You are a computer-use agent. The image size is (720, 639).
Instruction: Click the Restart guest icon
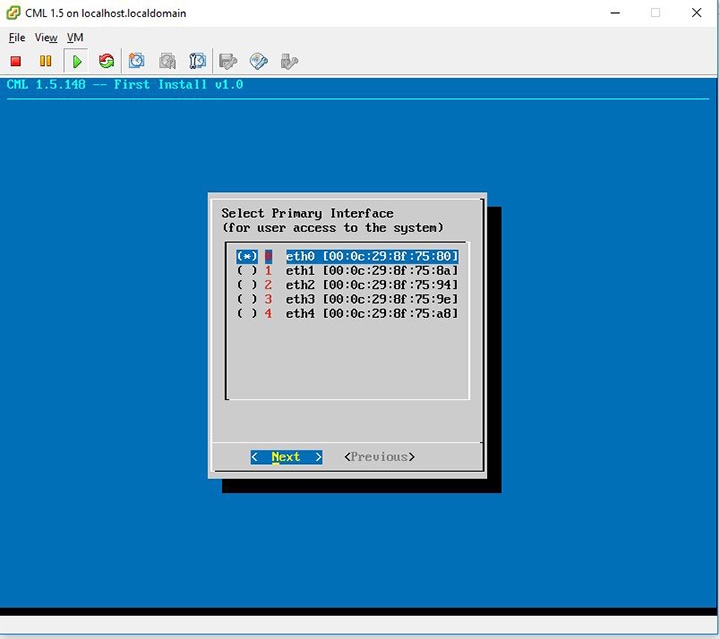106,61
